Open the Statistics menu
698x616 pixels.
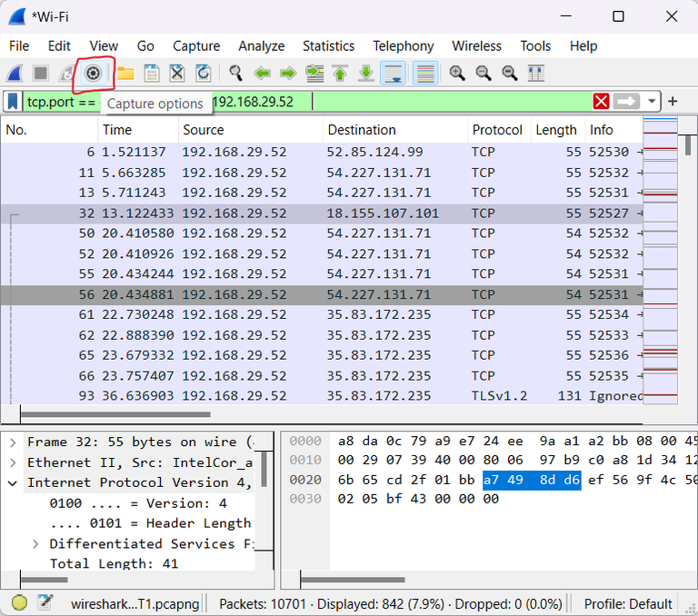pyautogui.click(x=328, y=45)
